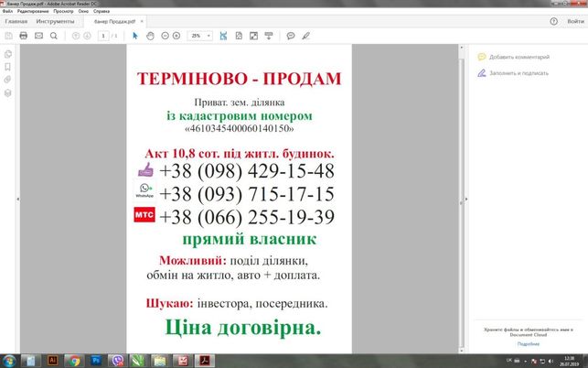The width and height of the screenshot is (588, 368).
Task: Click the vertical scrollbar down arrow
Action: [x=461, y=351]
